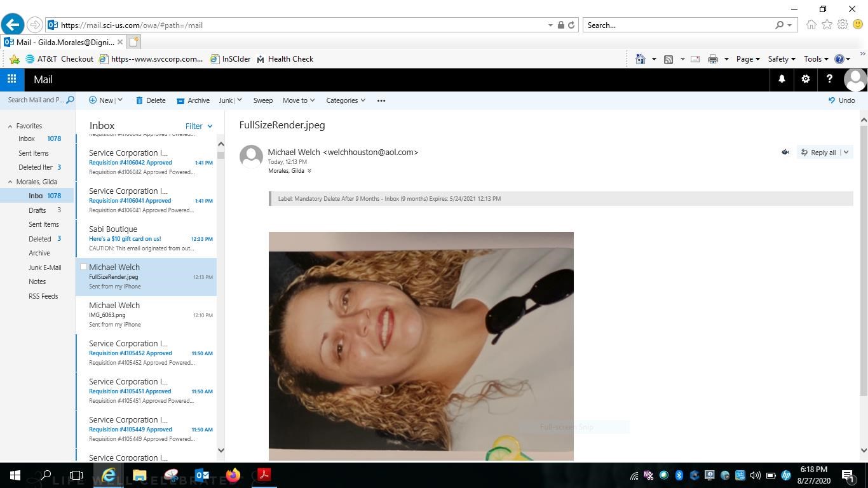Viewport: 868px width, 488px height.
Task: Collapse the Favorites folder group
Action: 10,126
